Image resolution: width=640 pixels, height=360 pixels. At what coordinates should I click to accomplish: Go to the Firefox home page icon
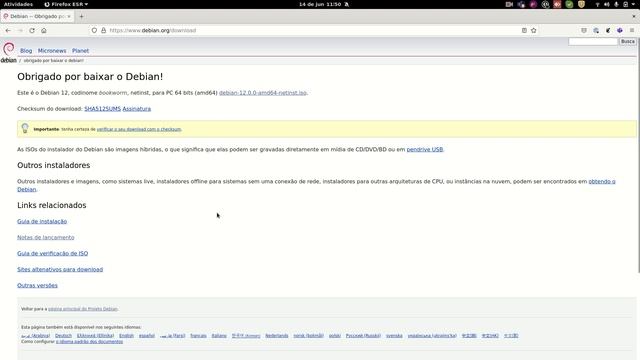(44, 31)
